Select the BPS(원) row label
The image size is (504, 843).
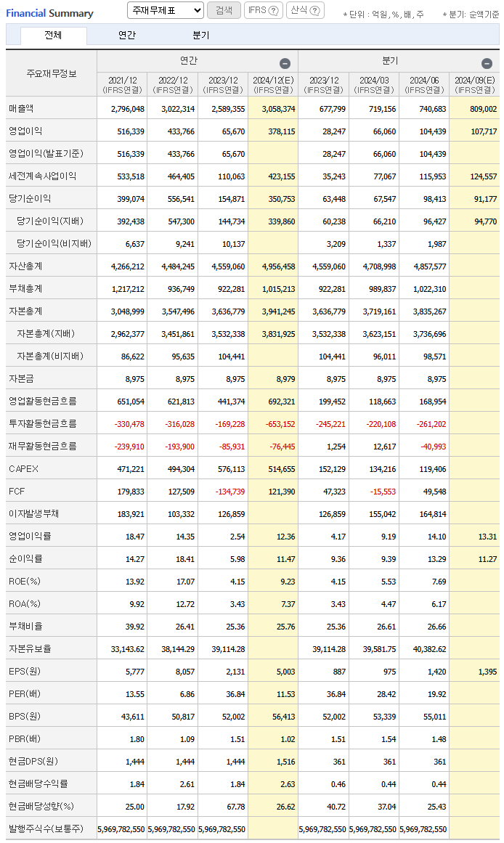point(24,717)
